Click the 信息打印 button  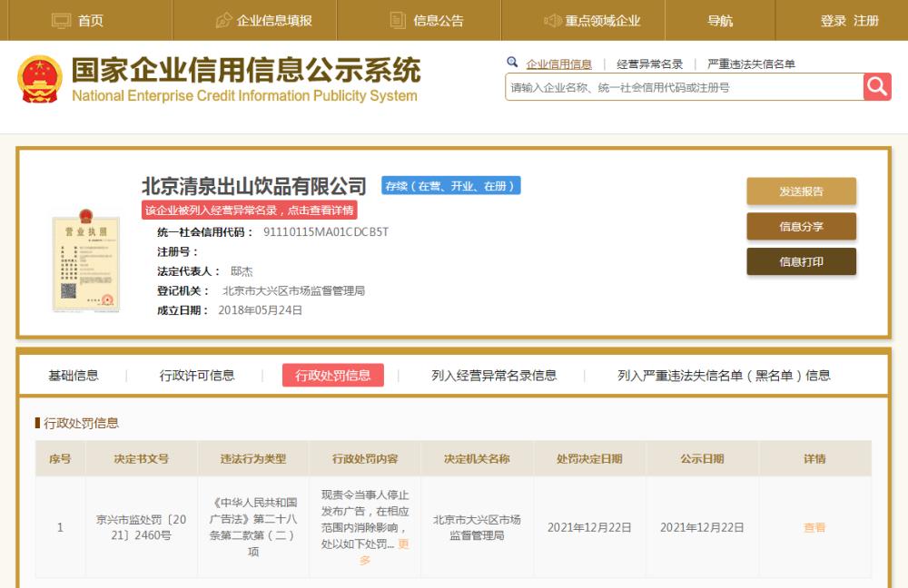[802, 262]
